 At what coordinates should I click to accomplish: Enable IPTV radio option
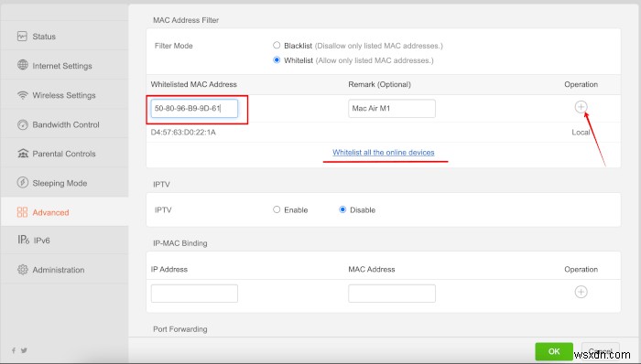click(x=277, y=209)
